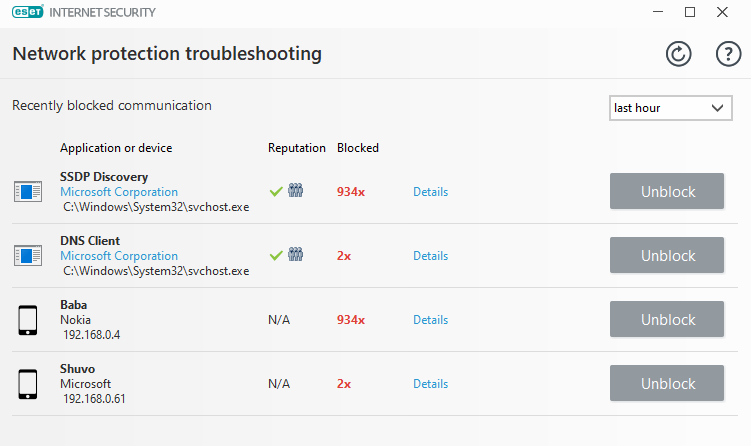Viewport: 751px width, 446px height.
Task: Click DNS Client users reputation icon
Action: (295, 256)
